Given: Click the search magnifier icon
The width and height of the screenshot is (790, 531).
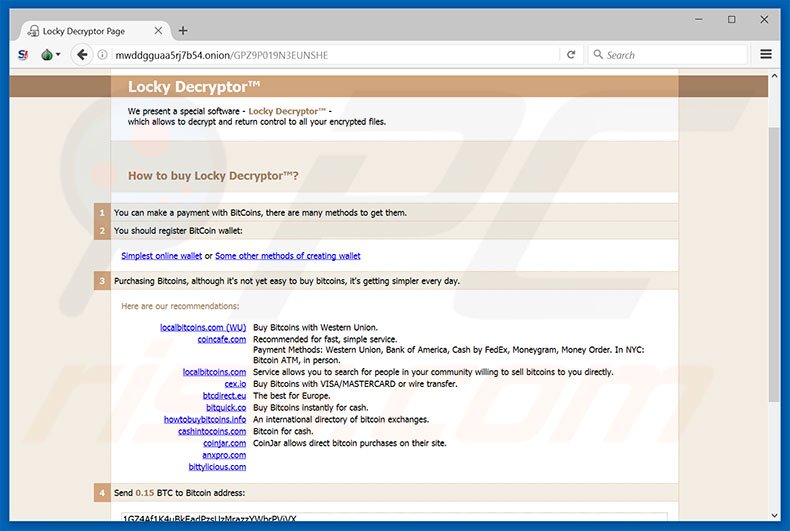Looking at the screenshot, I should [x=598, y=54].
